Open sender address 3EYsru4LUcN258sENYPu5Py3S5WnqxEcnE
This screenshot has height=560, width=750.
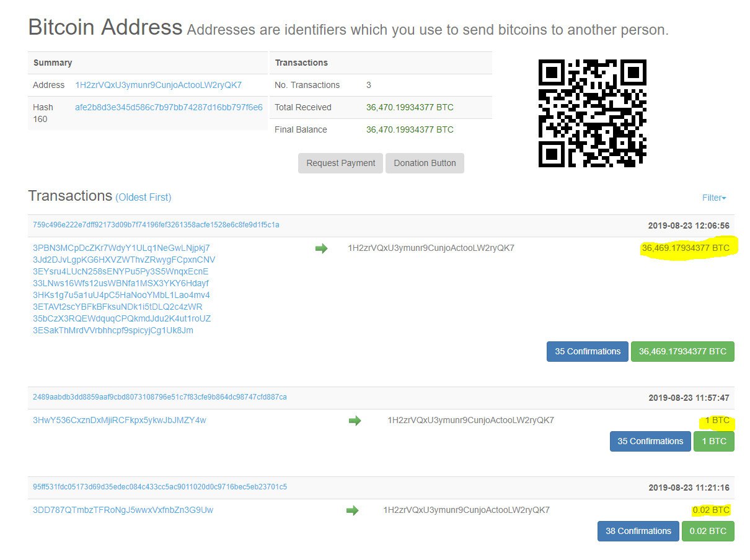121,271
